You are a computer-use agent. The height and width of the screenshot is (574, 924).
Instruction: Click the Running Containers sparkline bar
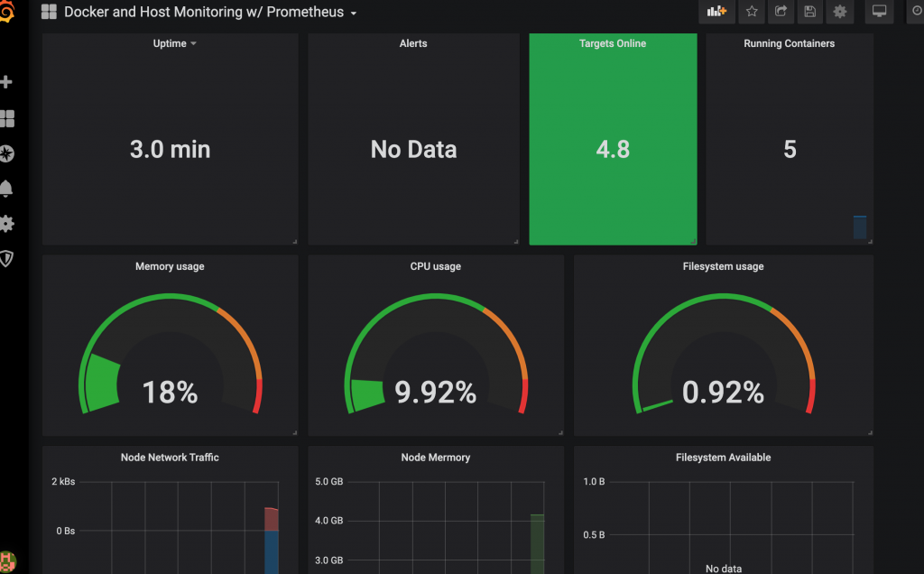click(860, 227)
